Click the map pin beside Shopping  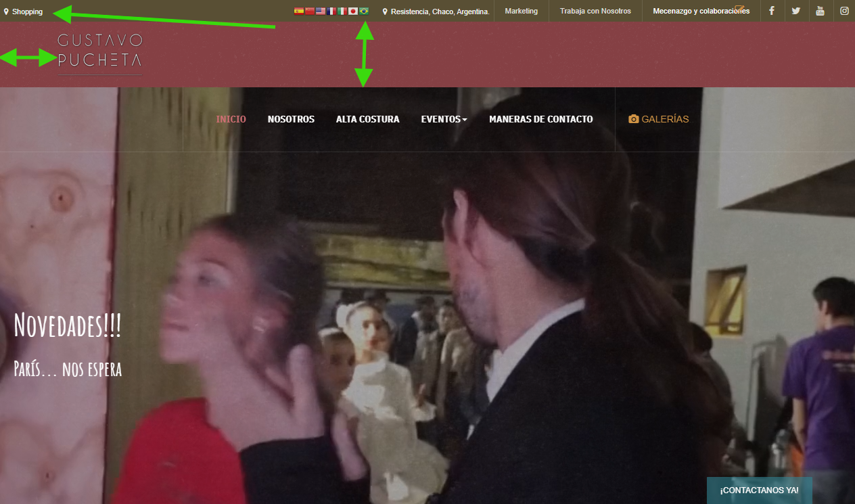[6, 12]
